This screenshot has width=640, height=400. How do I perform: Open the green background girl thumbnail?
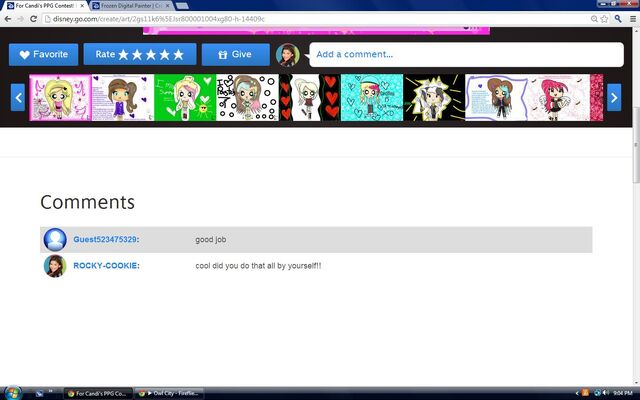185,98
